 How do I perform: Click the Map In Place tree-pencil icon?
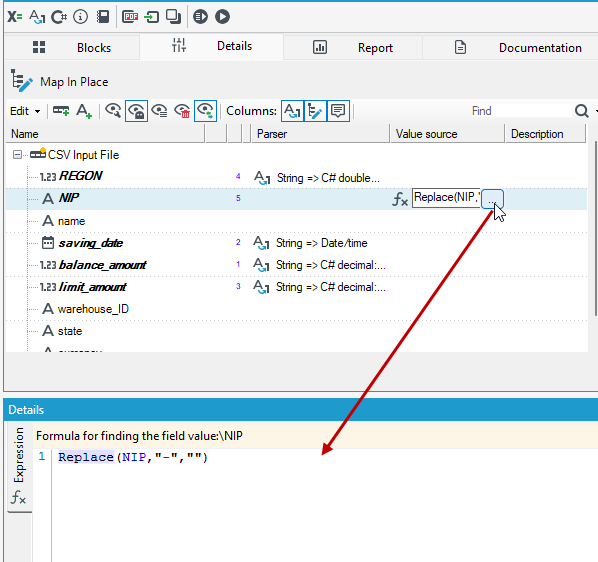pyautogui.click(x=21, y=81)
